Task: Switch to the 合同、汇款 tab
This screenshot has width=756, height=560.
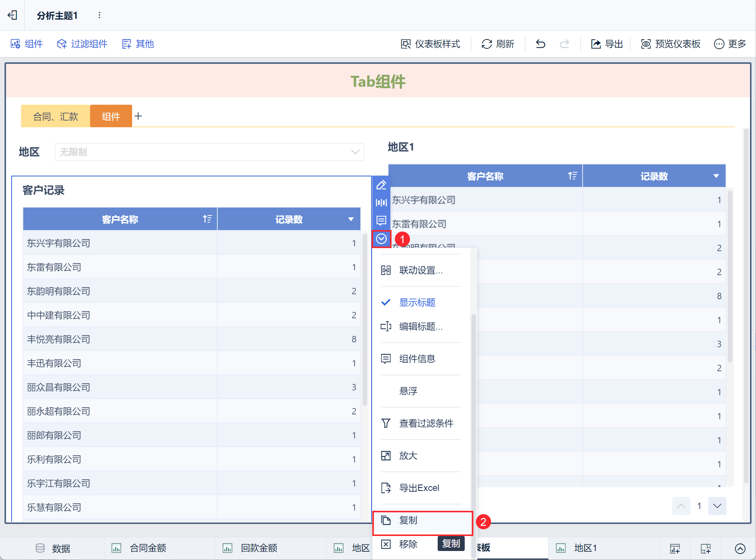Action: tap(56, 116)
